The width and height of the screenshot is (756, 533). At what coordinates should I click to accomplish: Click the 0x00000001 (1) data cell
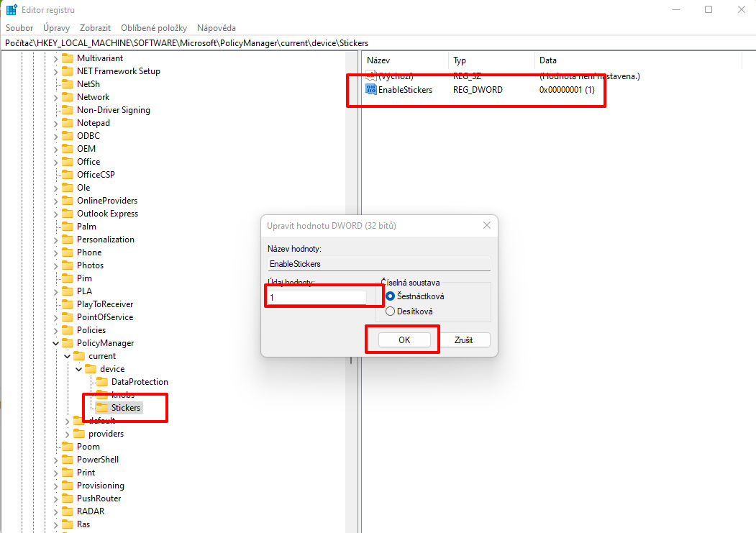[567, 90]
